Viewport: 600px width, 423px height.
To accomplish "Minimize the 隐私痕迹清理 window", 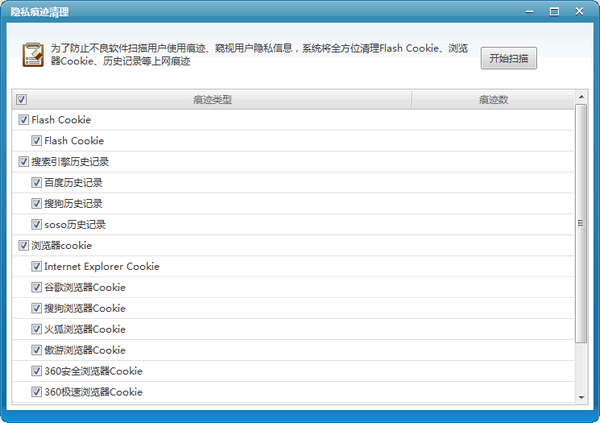I will click(530, 12).
